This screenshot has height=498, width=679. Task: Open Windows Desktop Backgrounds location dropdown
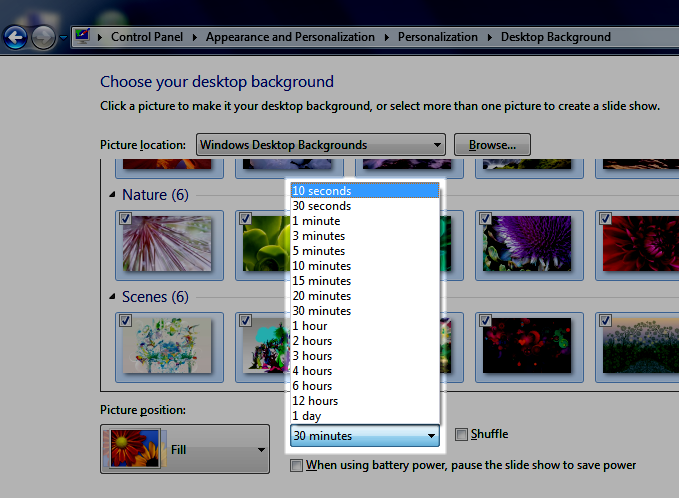(x=321, y=145)
